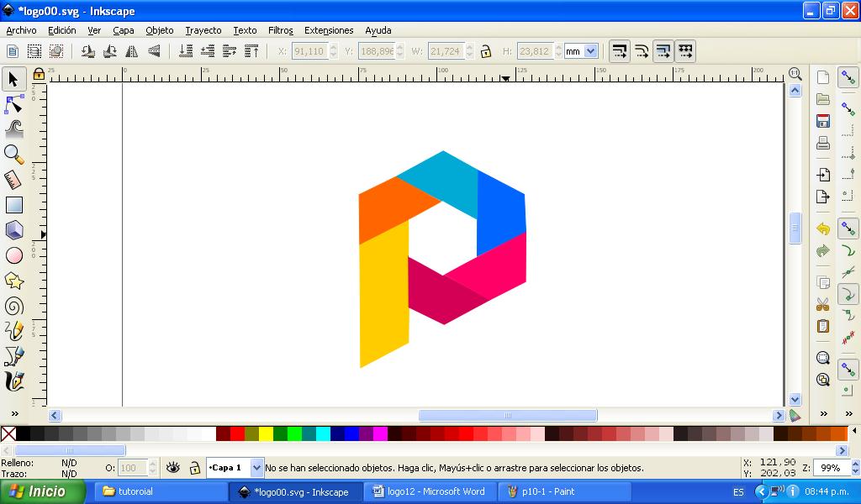The height and width of the screenshot is (504, 861).
Task: Pick the Ellipse circle tool
Action: click(x=13, y=255)
